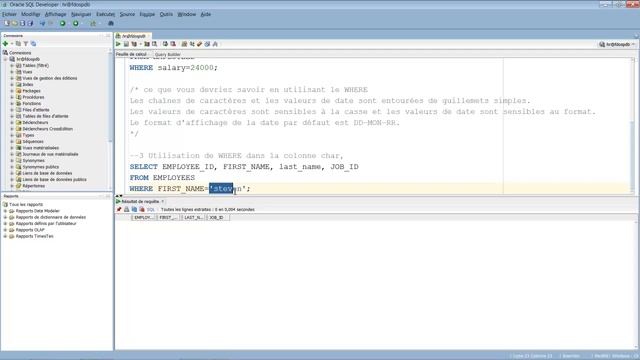Expand the Procédures node
640x360 pixels.
point(12,97)
